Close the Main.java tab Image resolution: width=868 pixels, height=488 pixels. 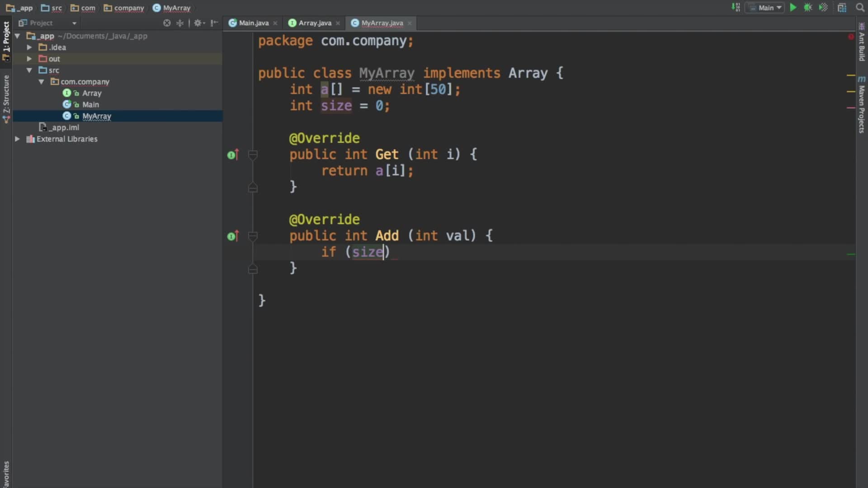coord(275,23)
